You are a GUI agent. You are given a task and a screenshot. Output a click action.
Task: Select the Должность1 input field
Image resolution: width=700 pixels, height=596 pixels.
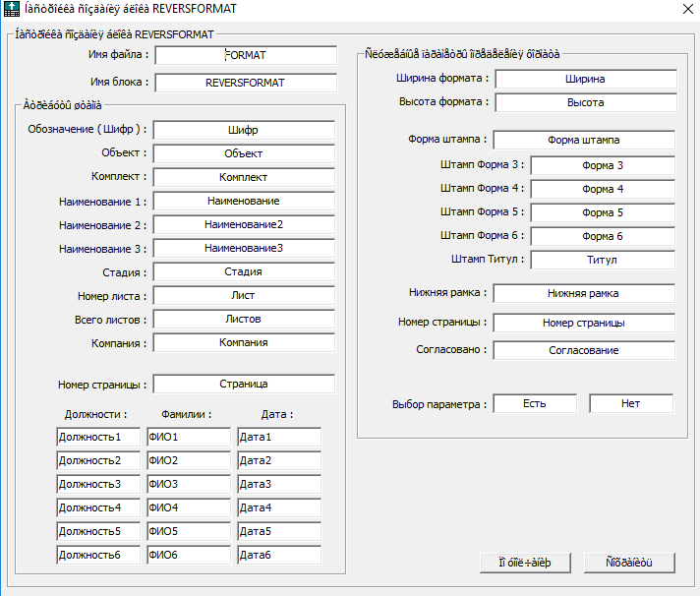pos(98,437)
